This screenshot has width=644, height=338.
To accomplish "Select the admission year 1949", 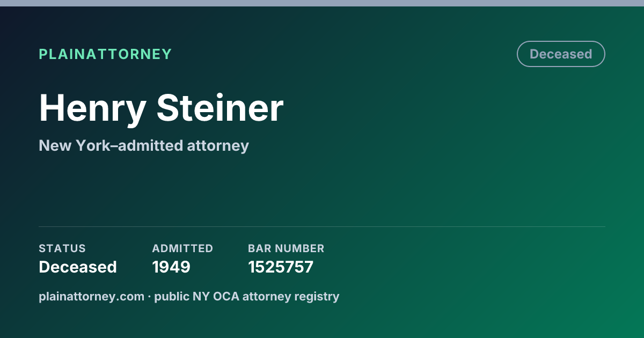I will click(x=171, y=267).
